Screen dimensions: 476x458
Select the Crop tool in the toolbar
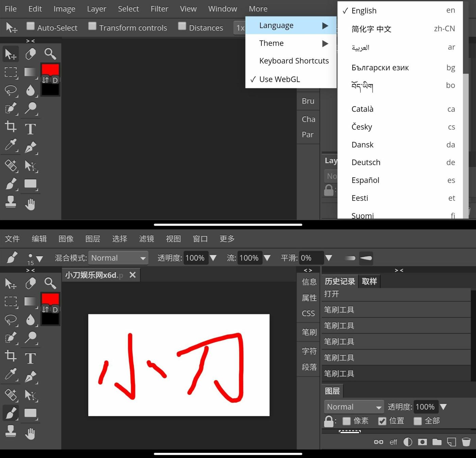(11, 127)
